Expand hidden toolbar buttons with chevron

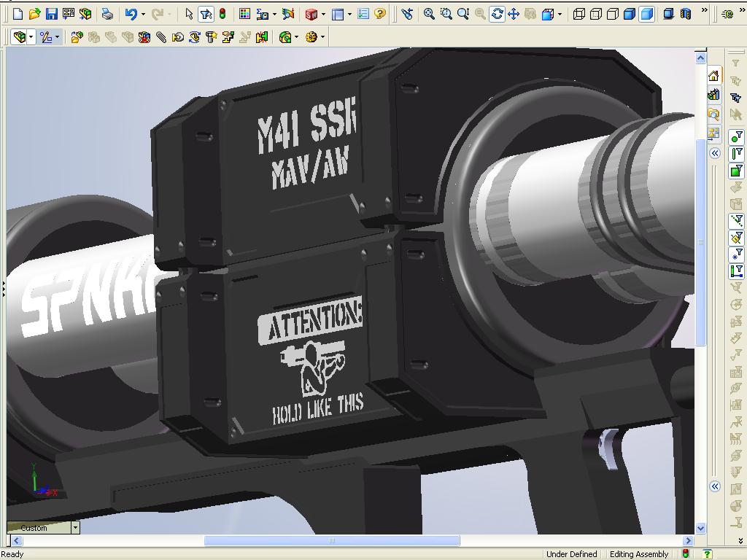[x=704, y=11]
